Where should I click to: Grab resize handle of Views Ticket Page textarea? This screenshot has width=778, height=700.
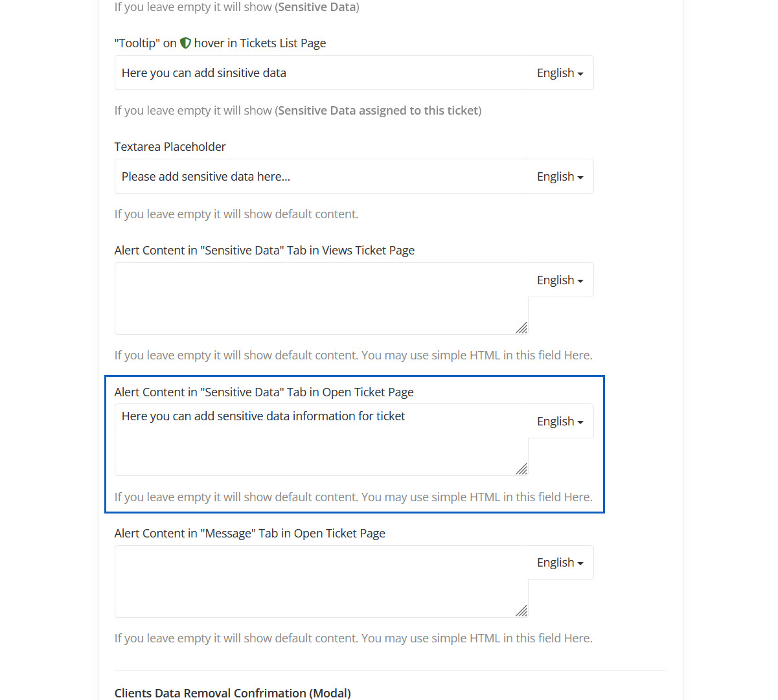tap(522, 328)
